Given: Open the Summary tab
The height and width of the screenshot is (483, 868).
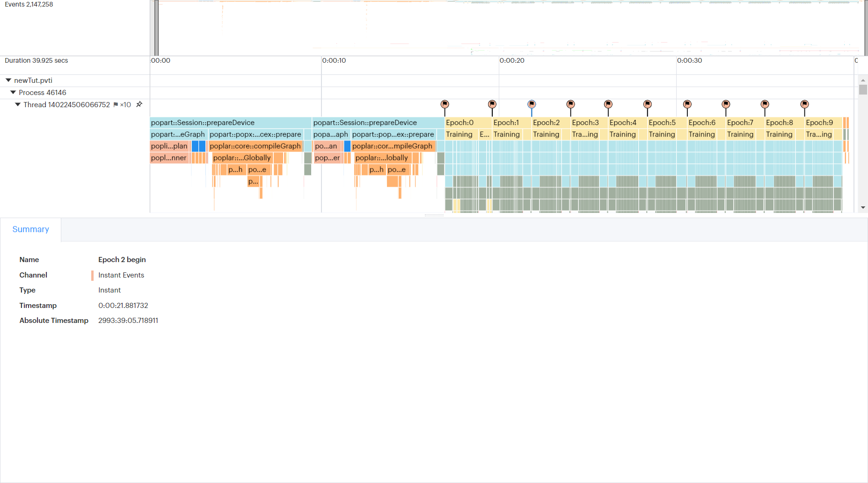Looking at the screenshot, I should point(30,229).
